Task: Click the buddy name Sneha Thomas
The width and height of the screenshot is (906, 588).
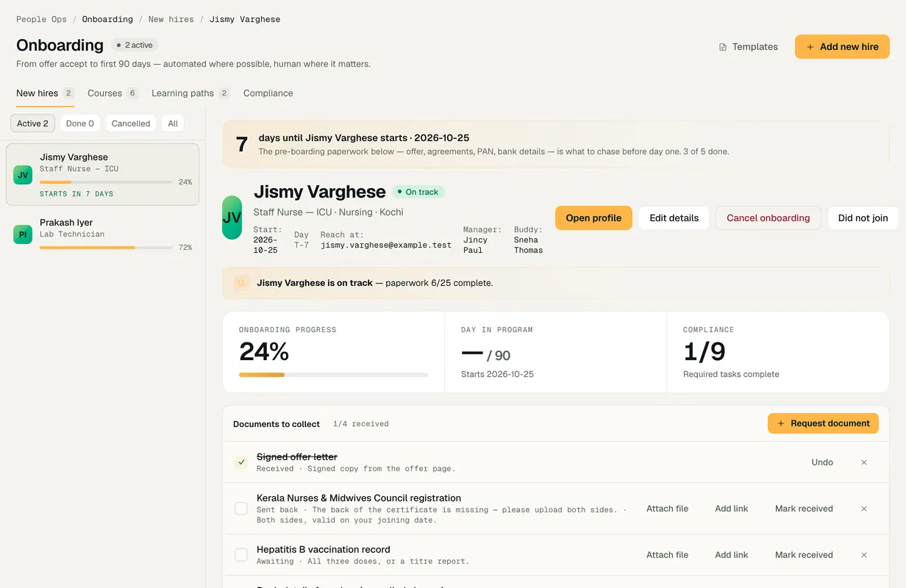Action: 529,245
